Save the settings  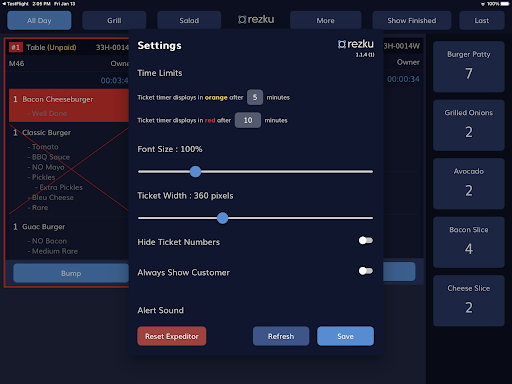click(x=345, y=336)
